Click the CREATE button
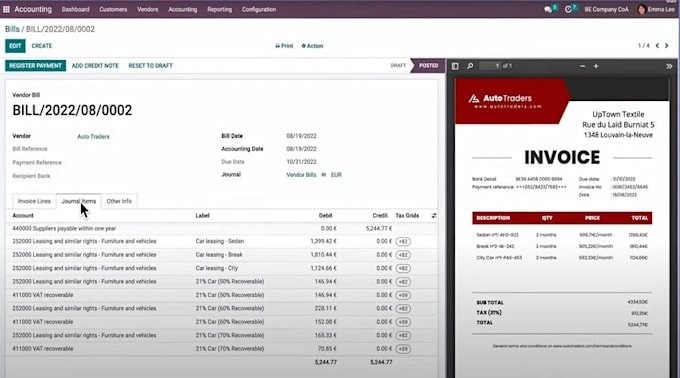 (42, 46)
